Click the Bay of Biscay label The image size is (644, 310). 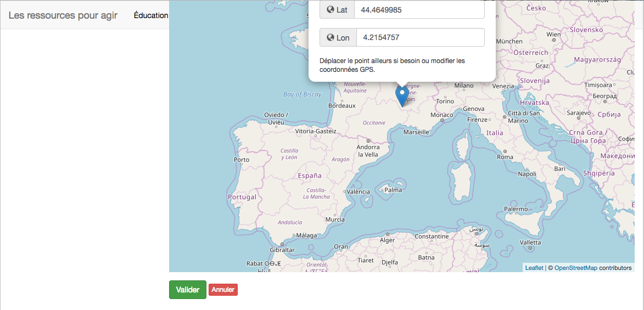pyautogui.click(x=303, y=94)
